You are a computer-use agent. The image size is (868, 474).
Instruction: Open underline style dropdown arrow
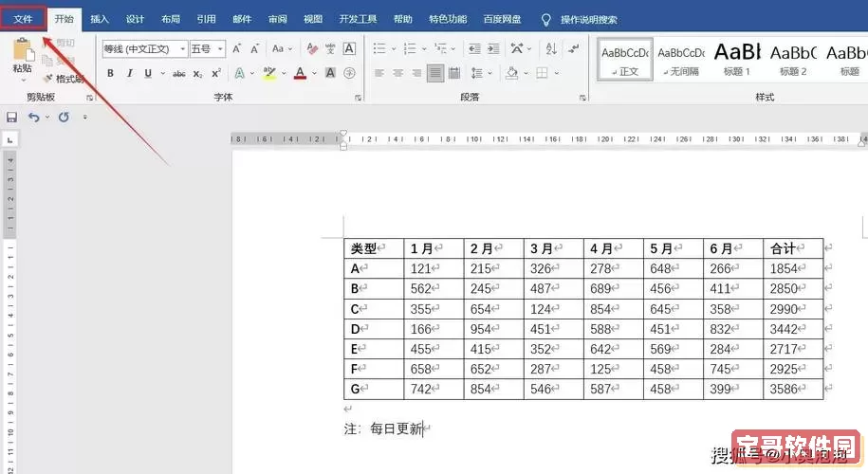[x=162, y=73]
